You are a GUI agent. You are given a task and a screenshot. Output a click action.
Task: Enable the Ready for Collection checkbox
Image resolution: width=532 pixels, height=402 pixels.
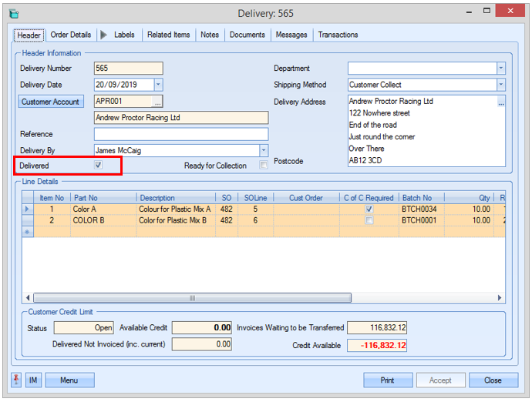264,165
